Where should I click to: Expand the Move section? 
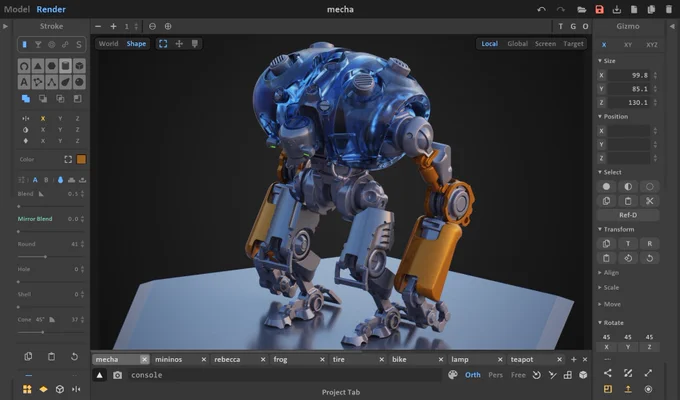(609, 304)
